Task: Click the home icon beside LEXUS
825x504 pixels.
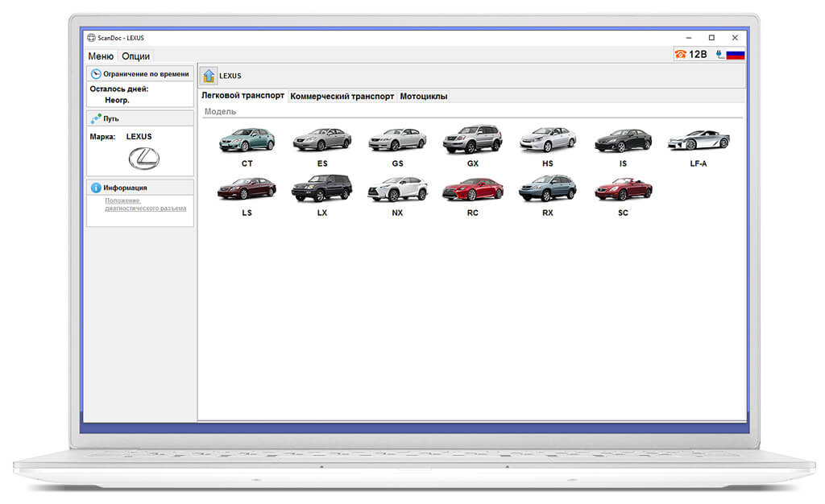Action: click(209, 76)
